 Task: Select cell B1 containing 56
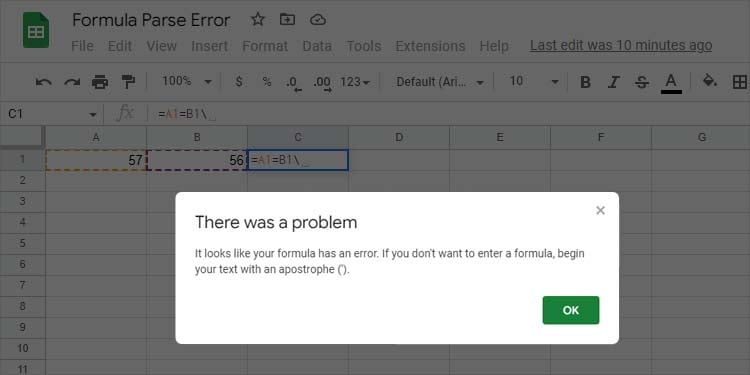click(197, 160)
